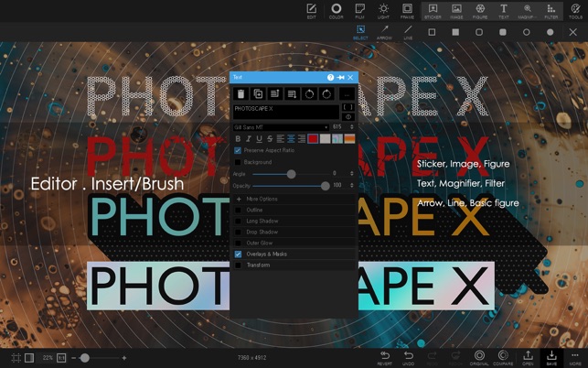The image size is (588, 368).
Task: Toggle underline formatting
Action: 259,139
